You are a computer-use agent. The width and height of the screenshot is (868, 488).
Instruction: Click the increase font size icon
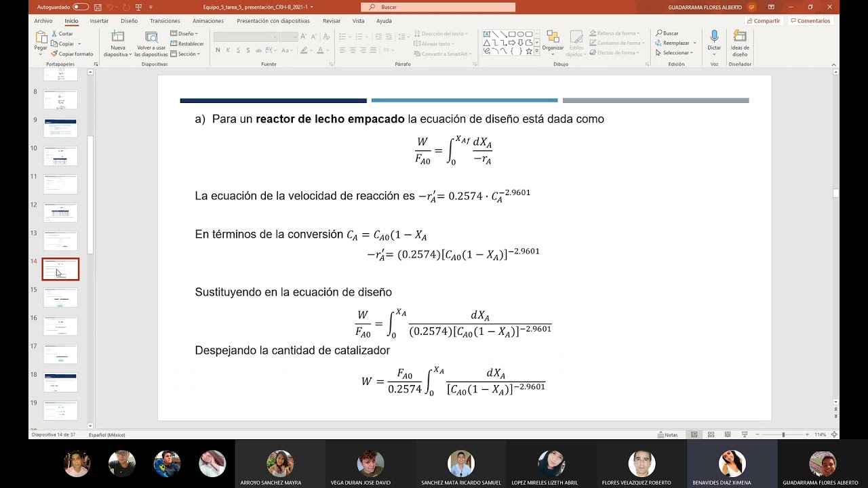[304, 37]
